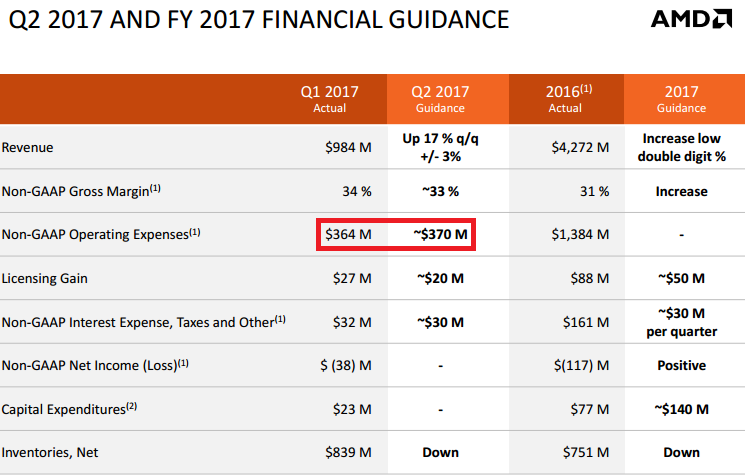Click the AMD logo

pyautogui.click(x=688, y=19)
